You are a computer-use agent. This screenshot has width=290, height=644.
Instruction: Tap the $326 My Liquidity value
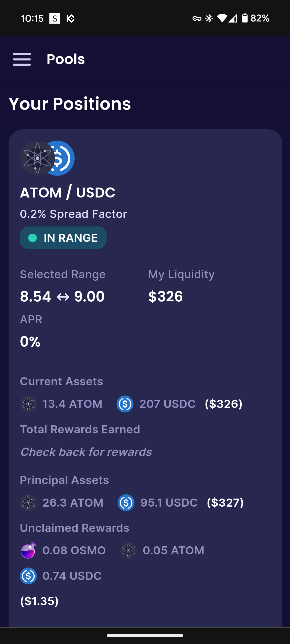(x=166, y=297)
